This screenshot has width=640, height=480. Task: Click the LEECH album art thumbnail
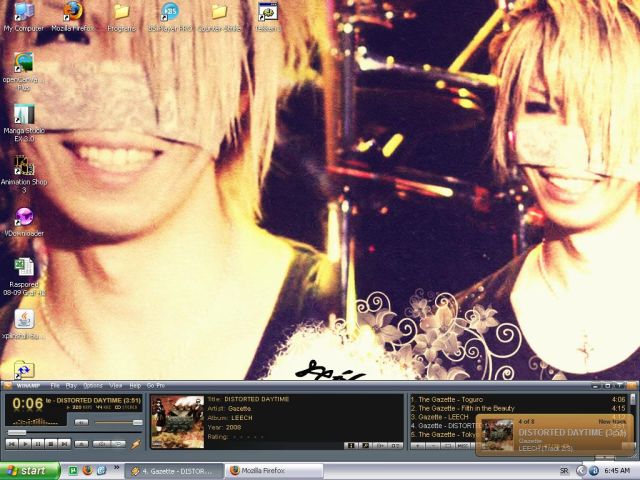(x=177, y=421)
